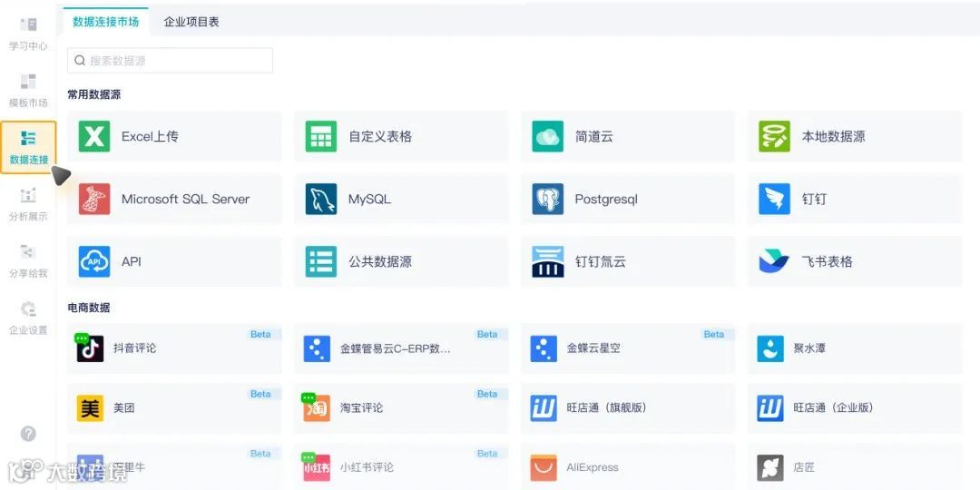Click the Postgresql elephant icon
The height and width of the screenshot is (490, 980).
point(547,199)
